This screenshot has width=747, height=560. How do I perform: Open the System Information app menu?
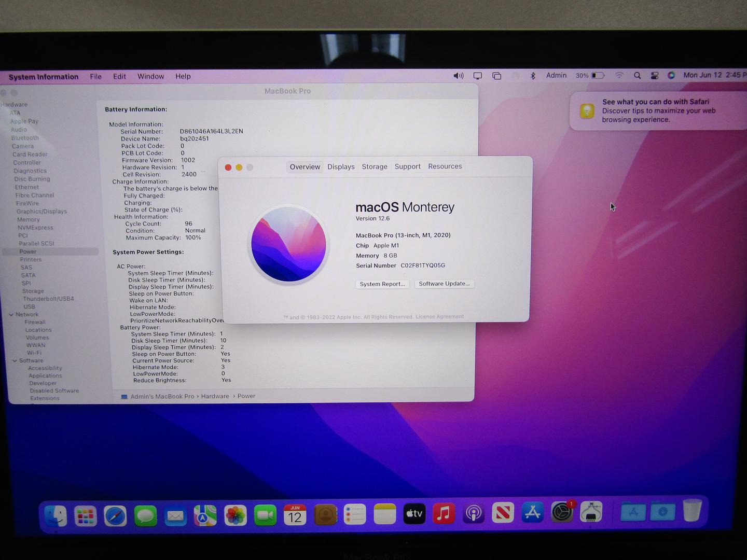click(44, 77)
